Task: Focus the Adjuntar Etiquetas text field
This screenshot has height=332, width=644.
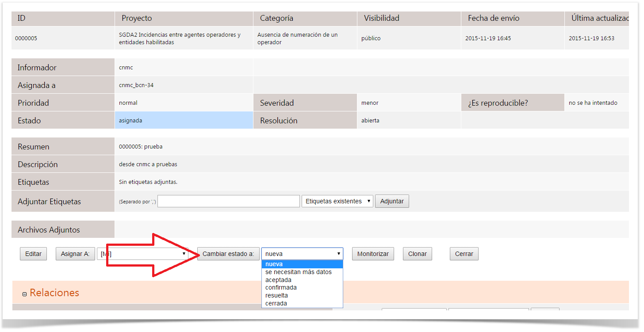Action: click(229, 201)
